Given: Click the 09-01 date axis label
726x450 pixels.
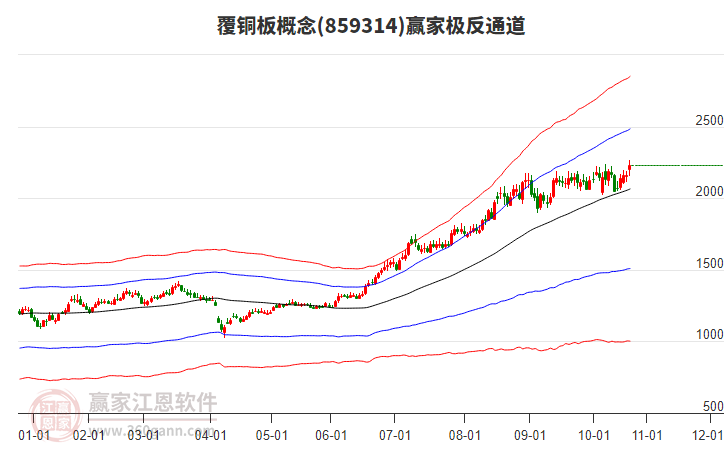Looking at the screenshot, I should (530, 436).
